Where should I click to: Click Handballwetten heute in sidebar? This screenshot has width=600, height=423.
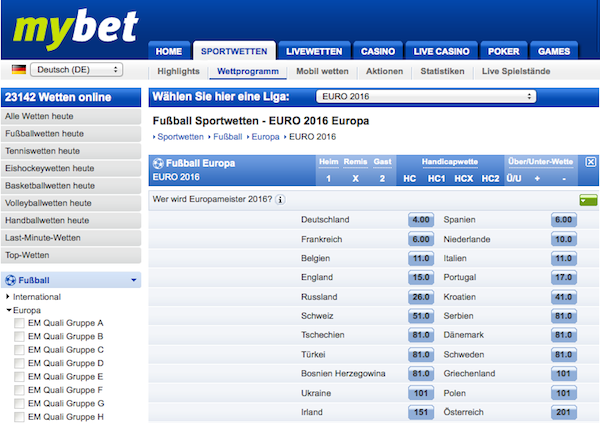(71, 220)
